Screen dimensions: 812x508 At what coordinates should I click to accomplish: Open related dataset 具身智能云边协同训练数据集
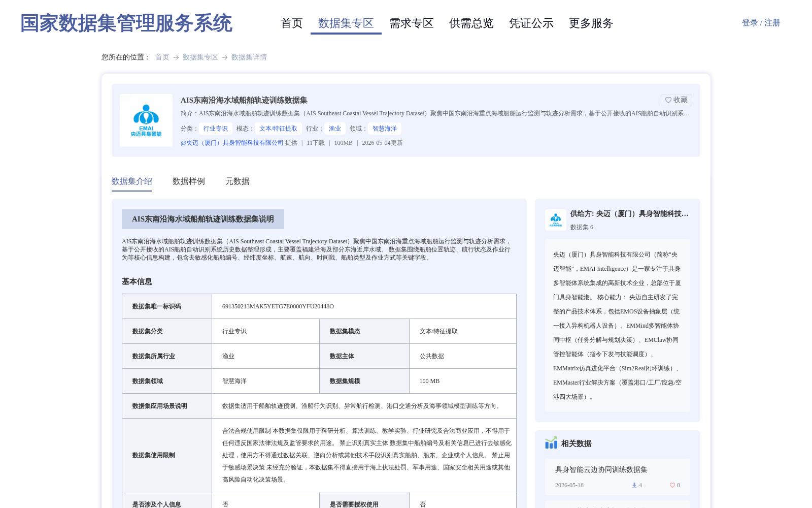601,469
